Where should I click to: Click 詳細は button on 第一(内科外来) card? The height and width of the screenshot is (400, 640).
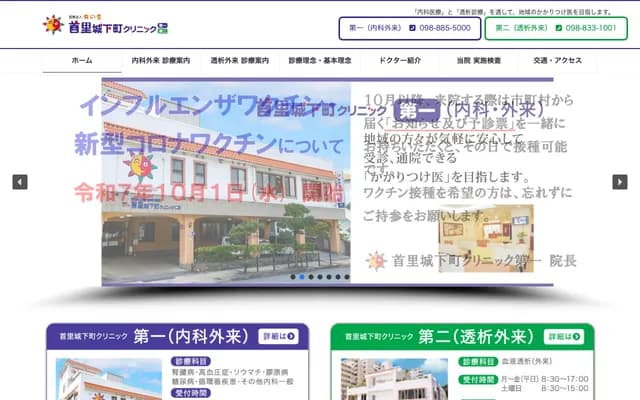[278, 336]
